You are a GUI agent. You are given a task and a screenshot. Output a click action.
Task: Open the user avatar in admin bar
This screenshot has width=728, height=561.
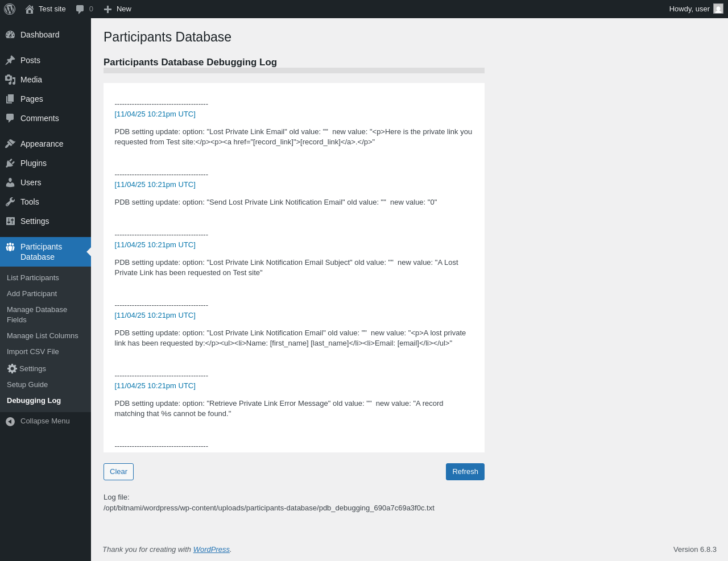click(x=718, y=9)
